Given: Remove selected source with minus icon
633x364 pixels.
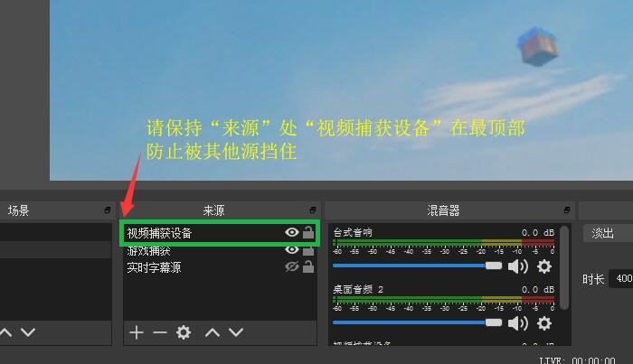Looking at the screenshot, I should point(160,332).
